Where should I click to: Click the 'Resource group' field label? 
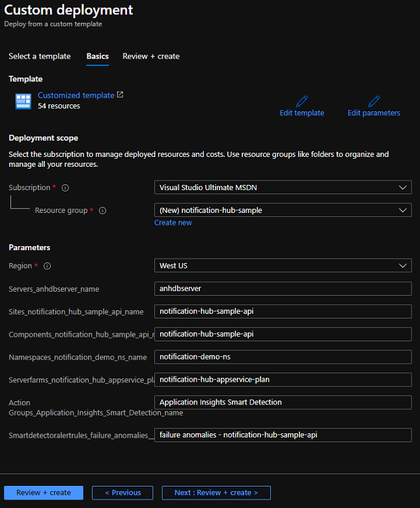(61, 210)
